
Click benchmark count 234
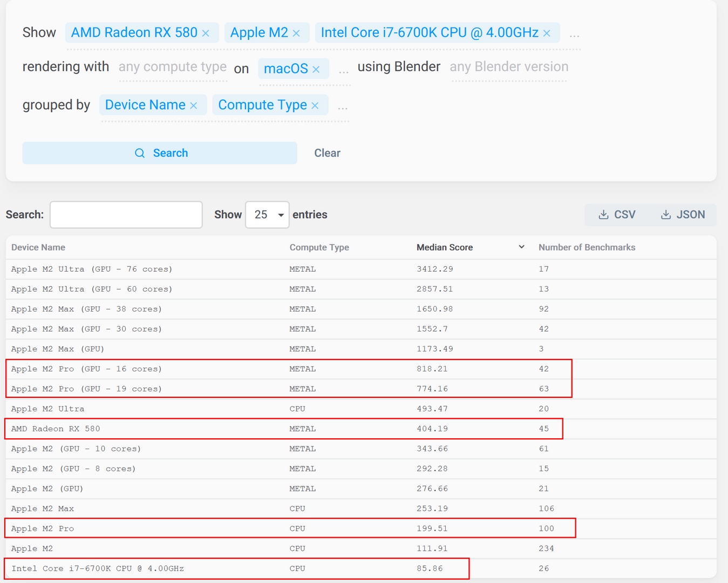(547, 548)
